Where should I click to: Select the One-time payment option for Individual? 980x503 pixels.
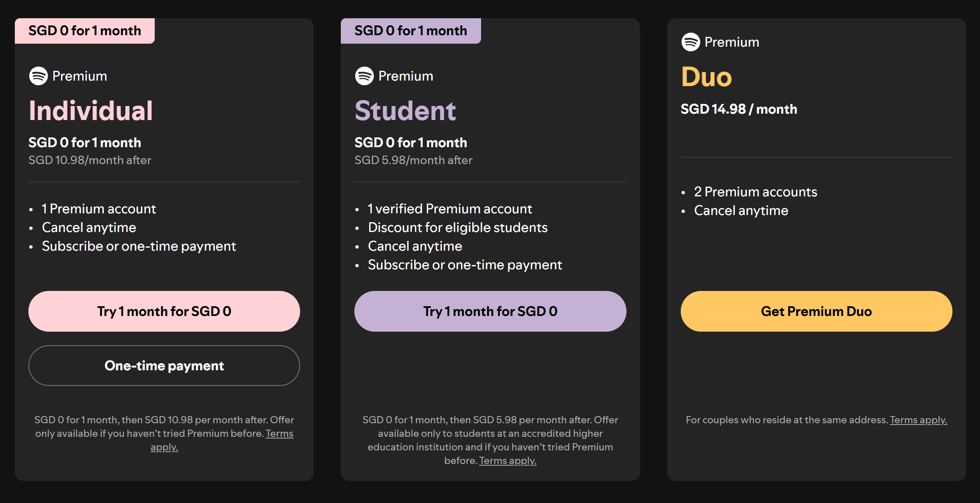click(x=164, y=366)
